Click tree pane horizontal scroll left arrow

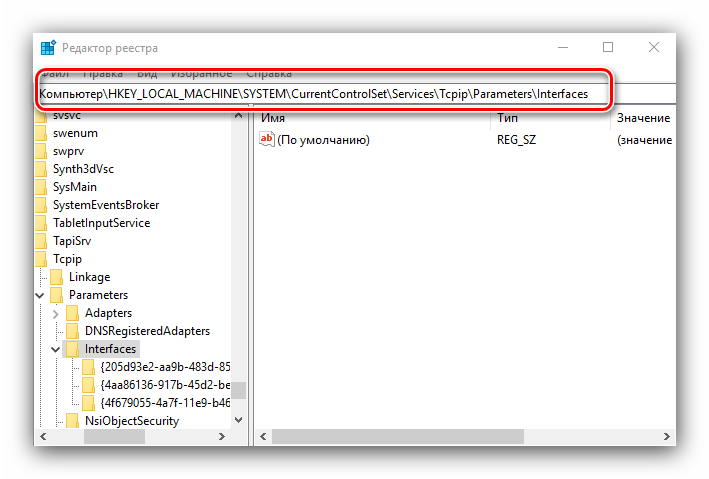point(43,436)
